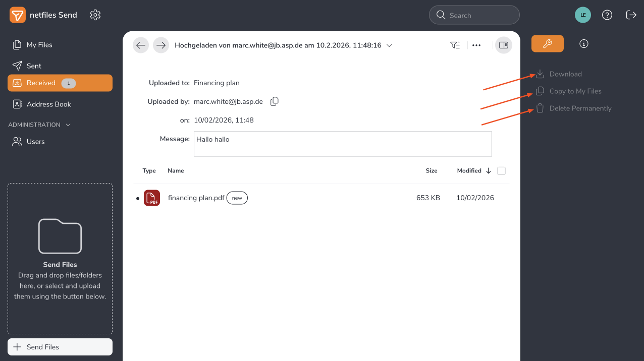Check the select-all files checkbox
Image resolution: width=644 pixels, height=361 pixels.
501,171
